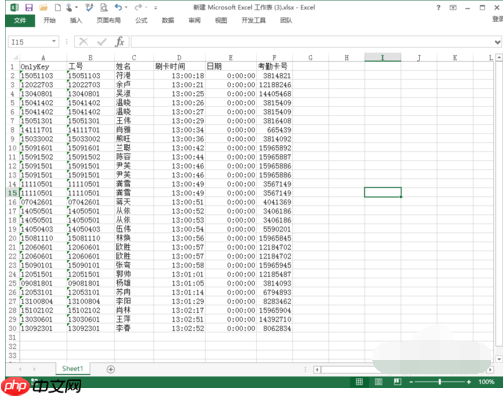Open a file using the folder icon
Image resolution: width=503 pixels, height=396 pixels.
pos(44,7)
